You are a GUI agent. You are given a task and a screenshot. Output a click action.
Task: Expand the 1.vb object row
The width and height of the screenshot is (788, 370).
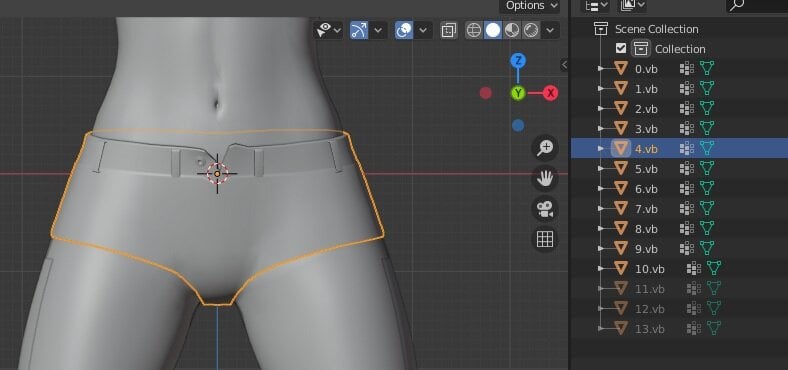tap(601, 88)
